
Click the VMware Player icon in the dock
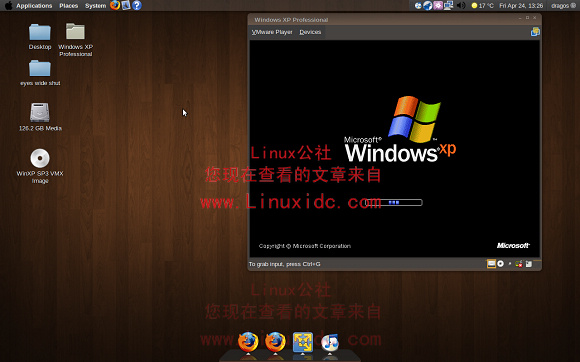click(x=303, y=342)
